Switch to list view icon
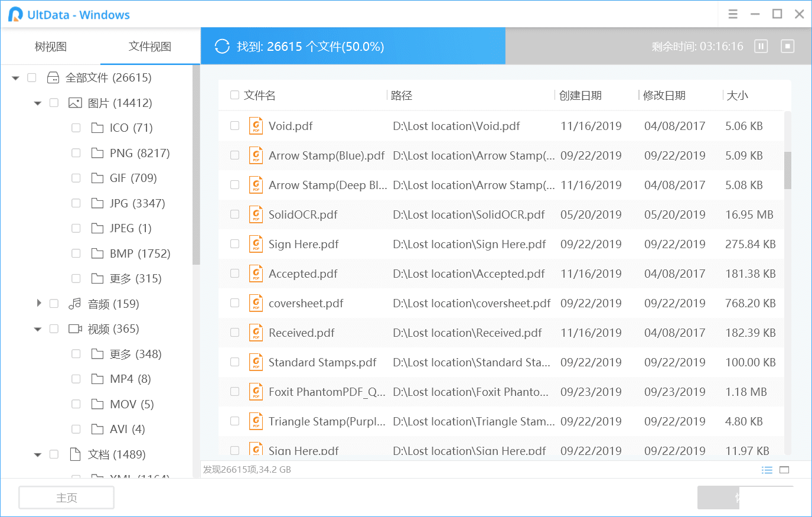The image size is (812, 517). [x=767, y=470]
